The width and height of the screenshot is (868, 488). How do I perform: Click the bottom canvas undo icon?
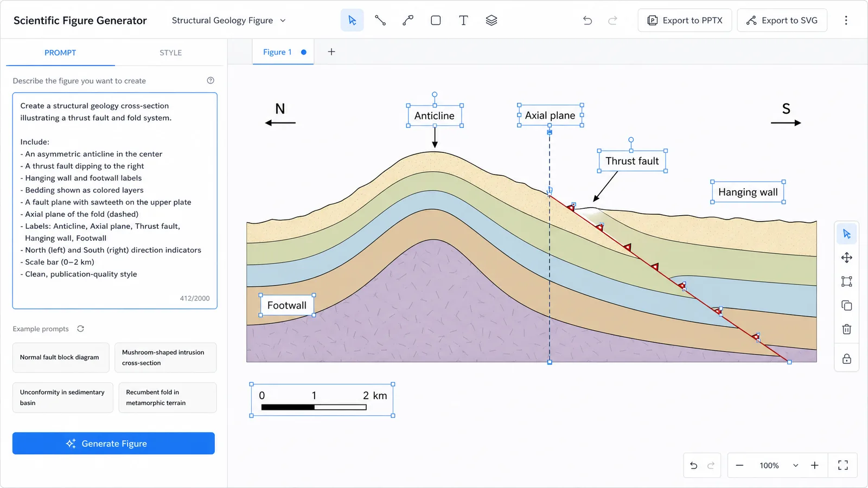click(693, 465)
